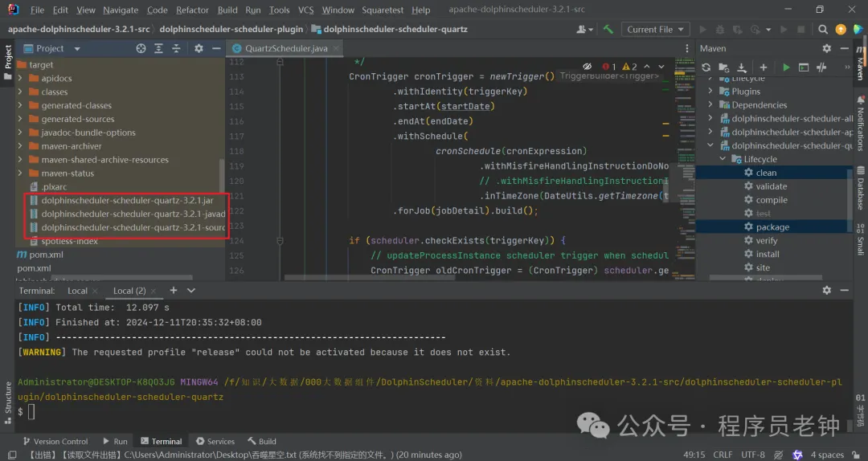This screenshot has height=461, width=868.
Task: Click Select Opened File target icon
Action: [141, 49]
